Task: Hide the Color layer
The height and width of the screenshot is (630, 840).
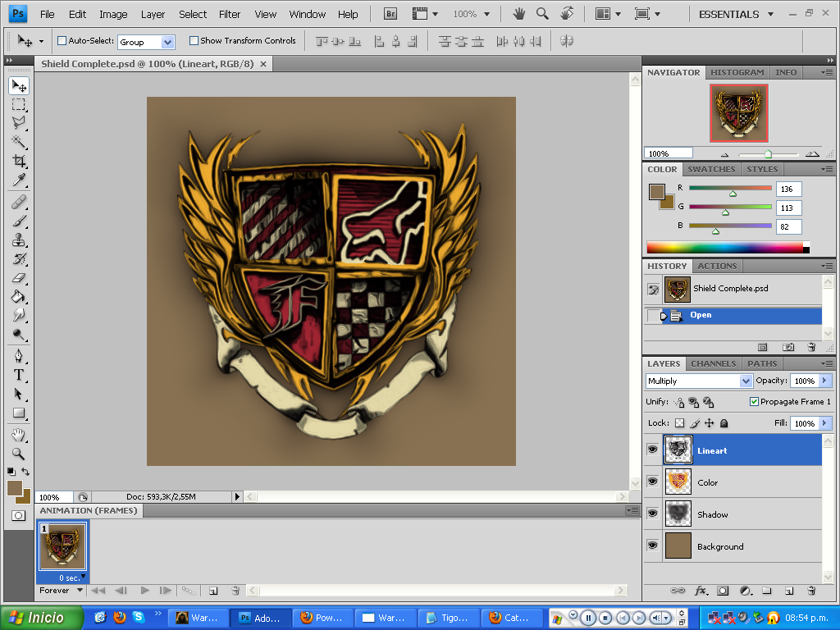Action: pos(652,481)
